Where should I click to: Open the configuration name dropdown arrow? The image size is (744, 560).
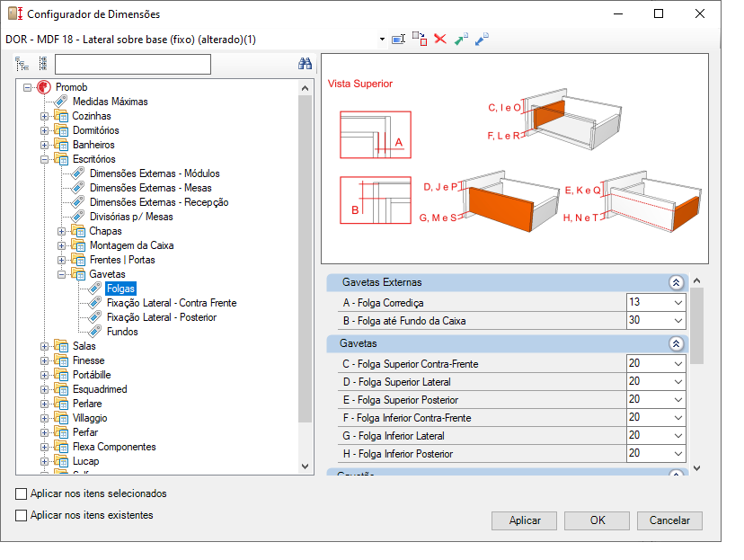[382, 40]
